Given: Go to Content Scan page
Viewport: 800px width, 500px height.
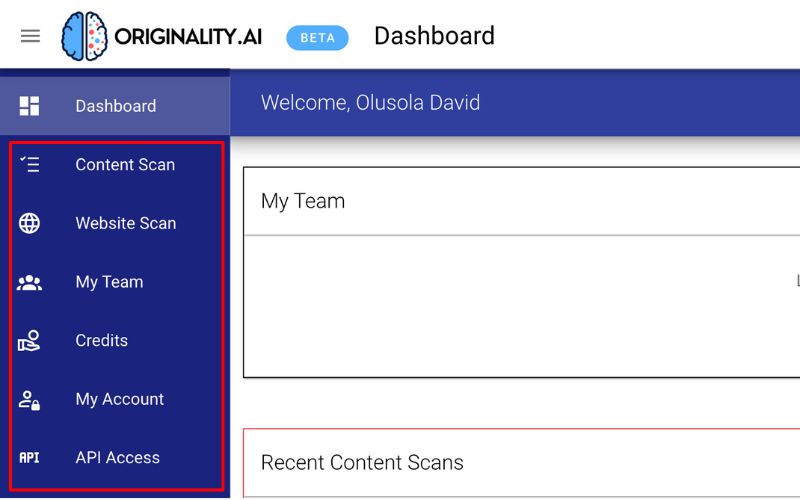Looking at the screenshot, I should click(125, 165).
